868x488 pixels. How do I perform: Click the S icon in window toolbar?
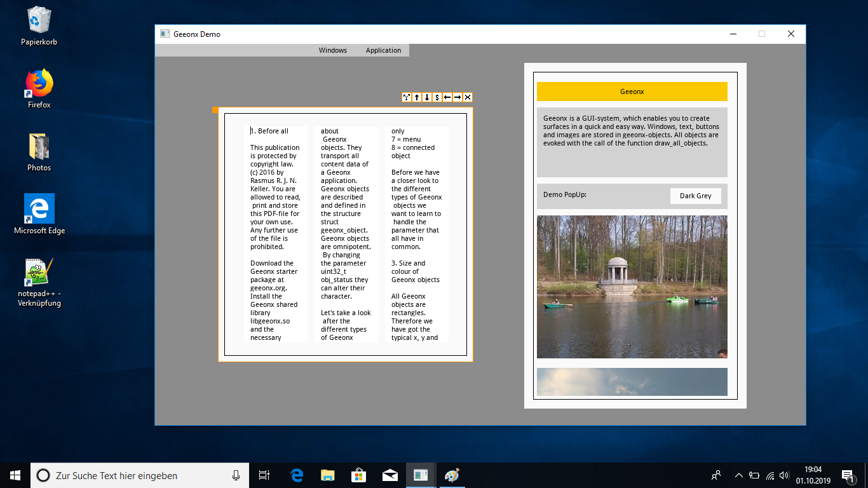(x=437, y=97)
